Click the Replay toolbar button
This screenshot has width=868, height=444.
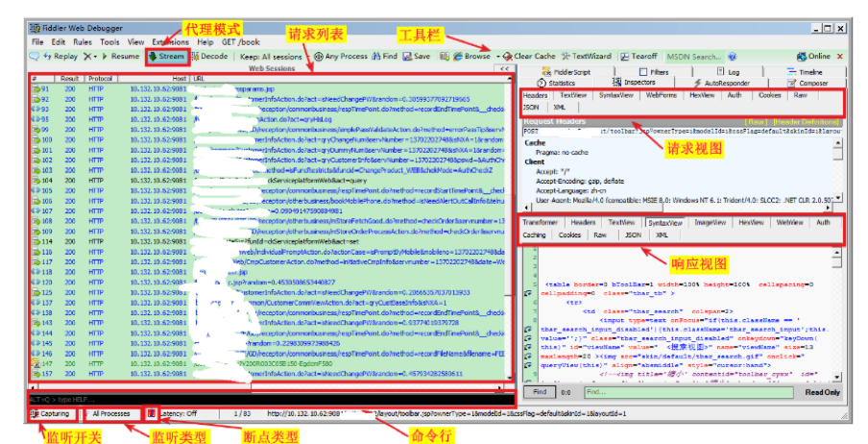pyautogui.click(x=60, y=56)
